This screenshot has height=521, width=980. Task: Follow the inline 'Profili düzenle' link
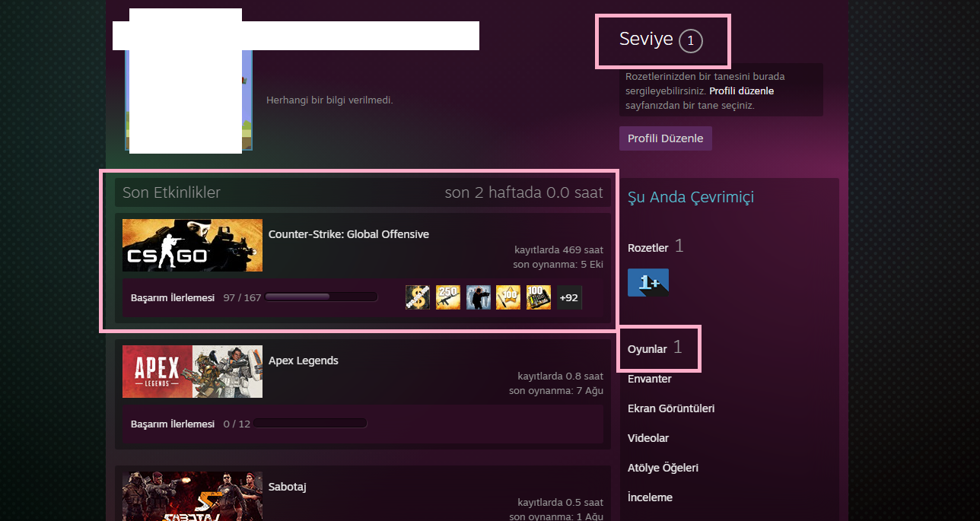click(742, 91)
